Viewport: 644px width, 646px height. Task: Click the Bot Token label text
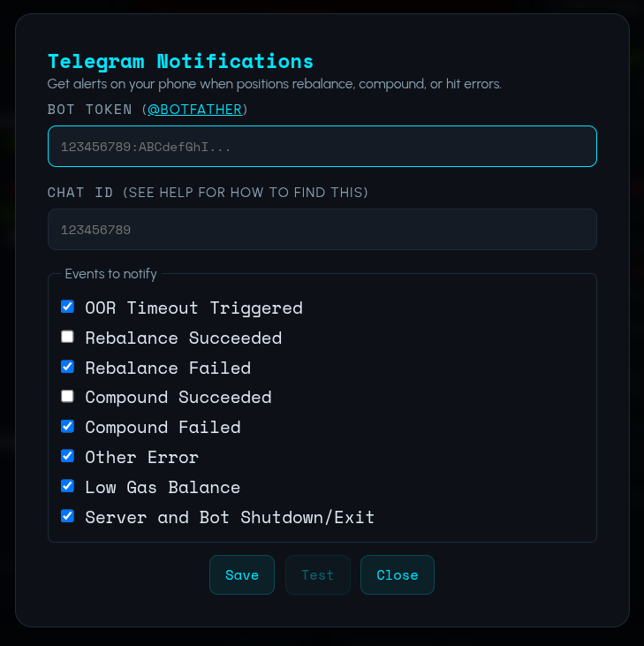[93, 110]
